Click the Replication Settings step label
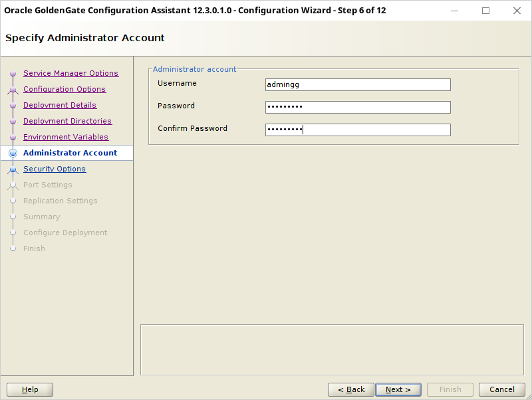This screenshot has width=532, height=400. pyautogui.click(x=60, y=201)
